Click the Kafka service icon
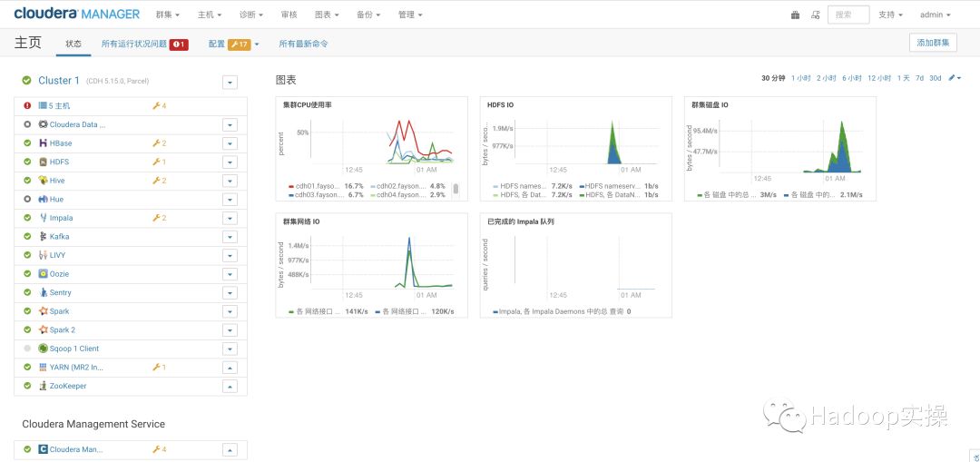 [44, 236]
